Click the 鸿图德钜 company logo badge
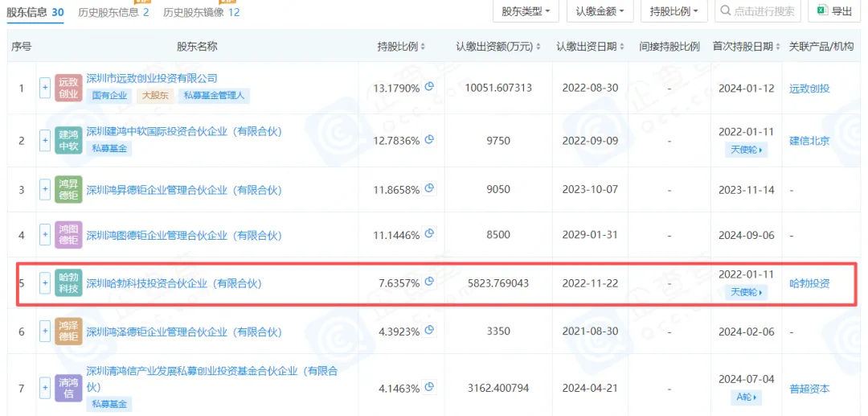 point(68,235)
